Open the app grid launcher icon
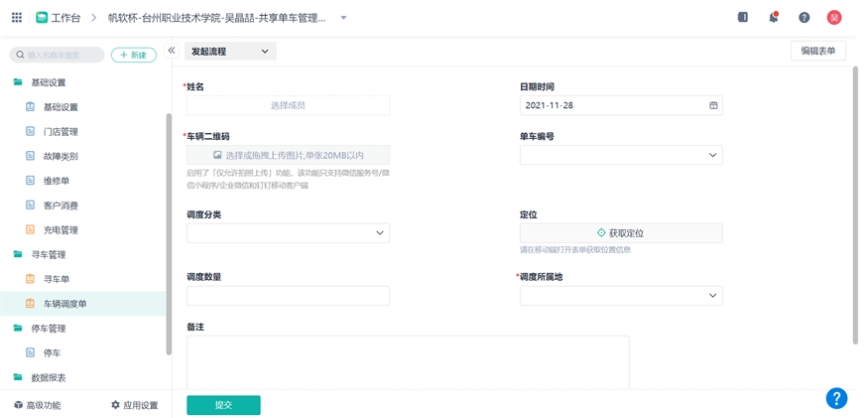The width and height of the screenshot is (868, 418). [16, 18]
